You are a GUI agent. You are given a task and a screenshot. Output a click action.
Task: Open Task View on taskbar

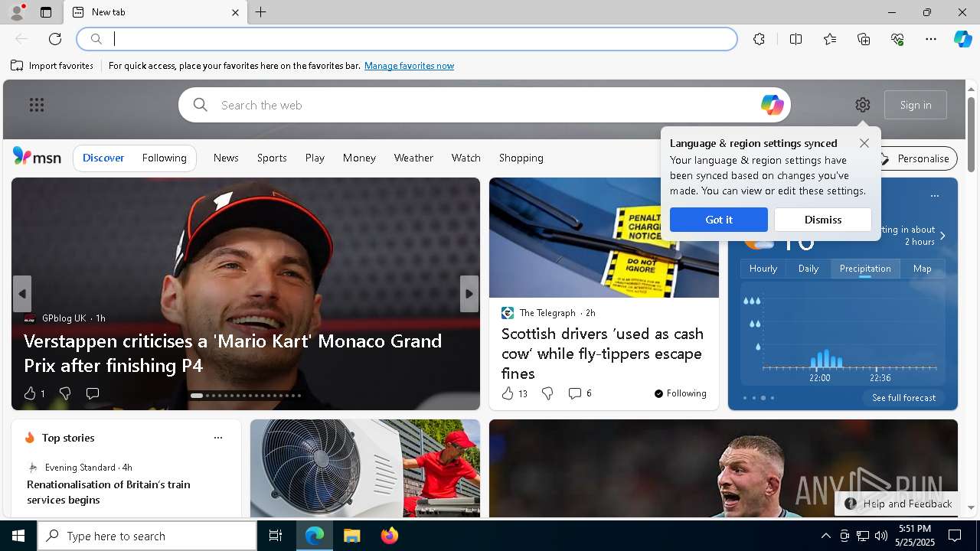276,536
